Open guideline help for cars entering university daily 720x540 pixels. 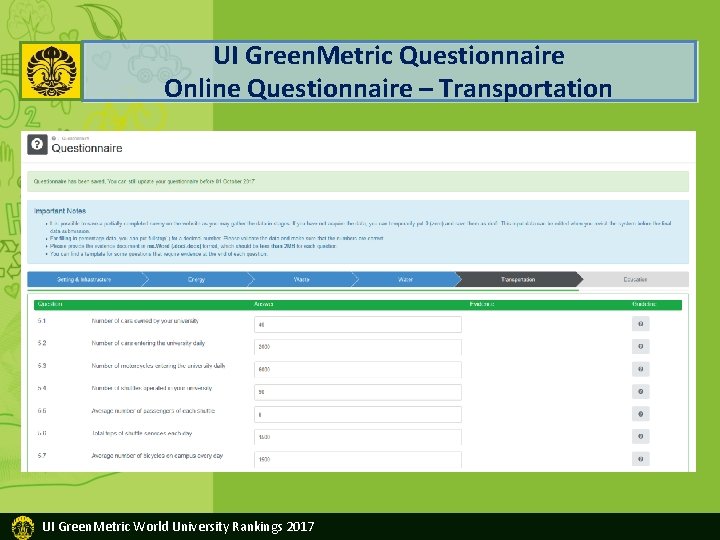tap(641, 346)
